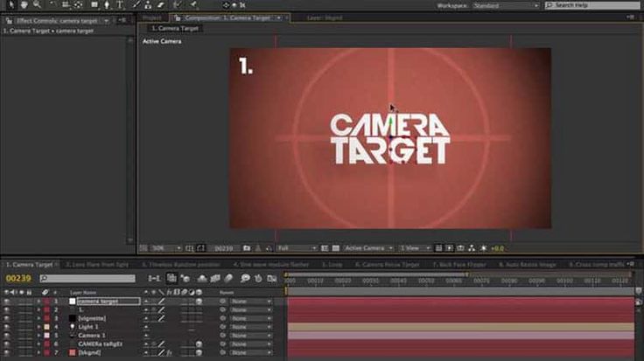This screenshot has width=644, height=361.
Task: Switch to the Layer viewer tab
Action: click(x=325, y=17)
